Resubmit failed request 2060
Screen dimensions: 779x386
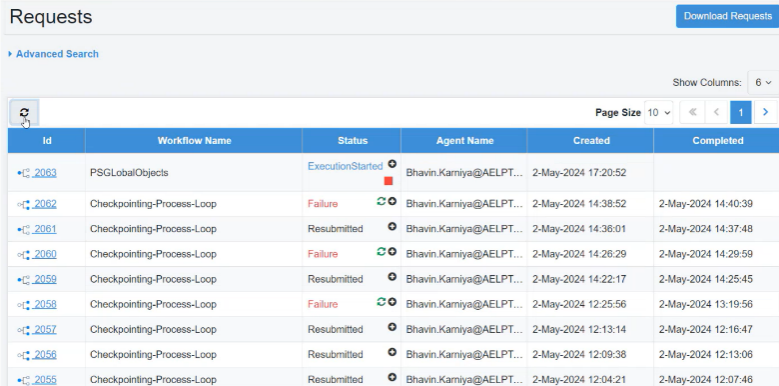381,251
